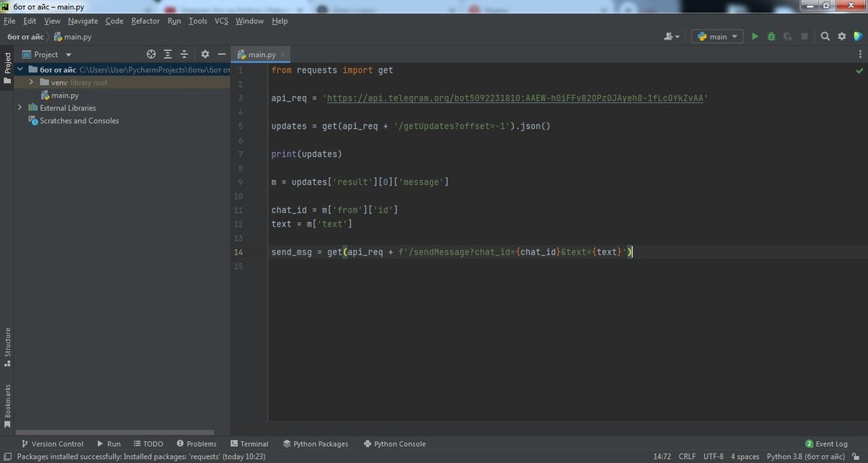
Task: Open the Terminal tool window
Action: (249, 443)
